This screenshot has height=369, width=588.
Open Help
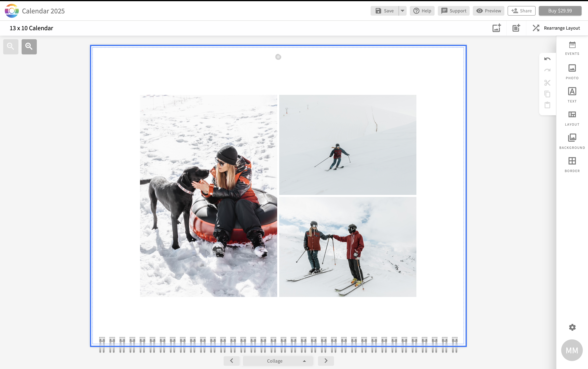(422, 11)
